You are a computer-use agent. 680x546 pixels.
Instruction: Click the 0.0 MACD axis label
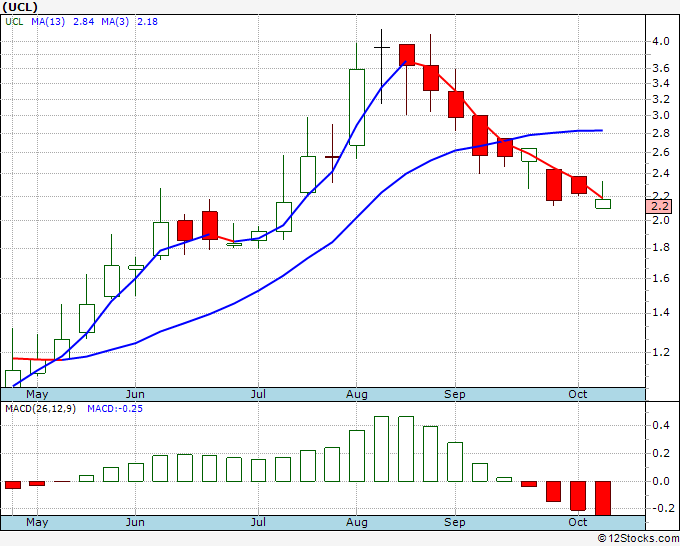pyautogui.click(x=661, y=481)
